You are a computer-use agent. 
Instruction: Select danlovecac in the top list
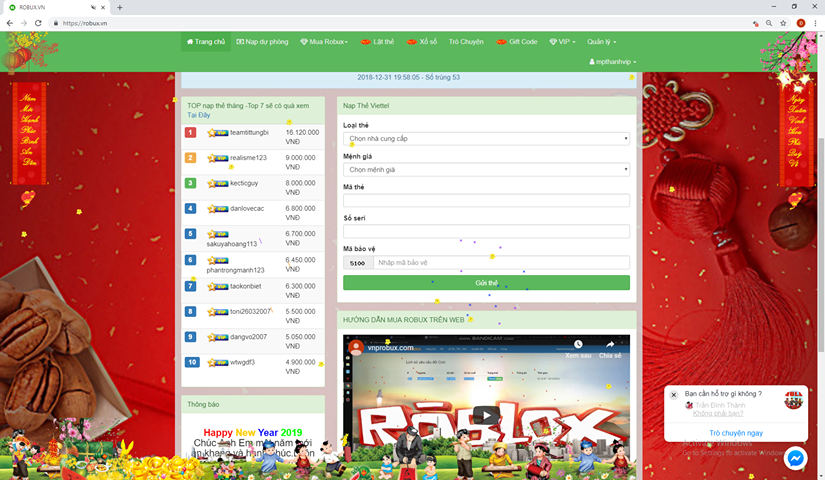point(247,208)
